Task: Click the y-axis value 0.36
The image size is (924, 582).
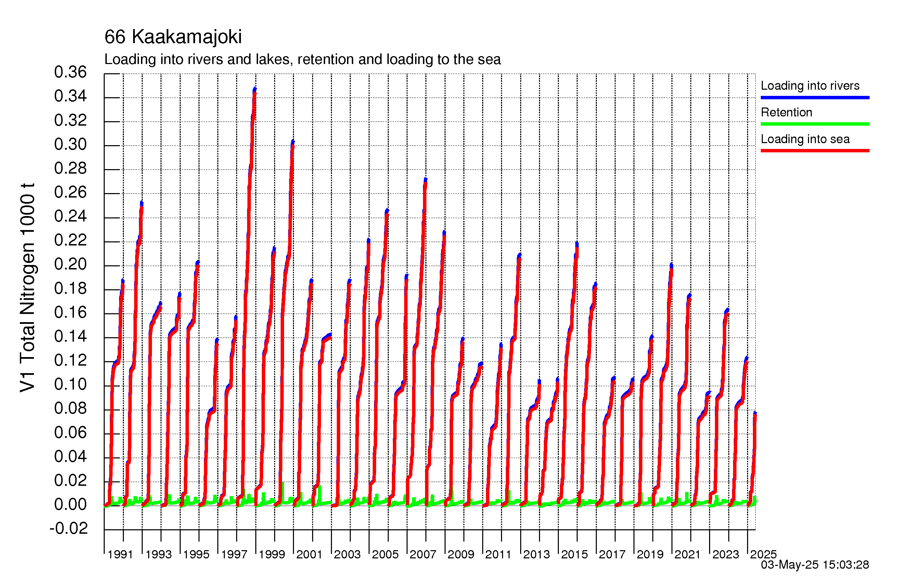Action: coord(70,72)
